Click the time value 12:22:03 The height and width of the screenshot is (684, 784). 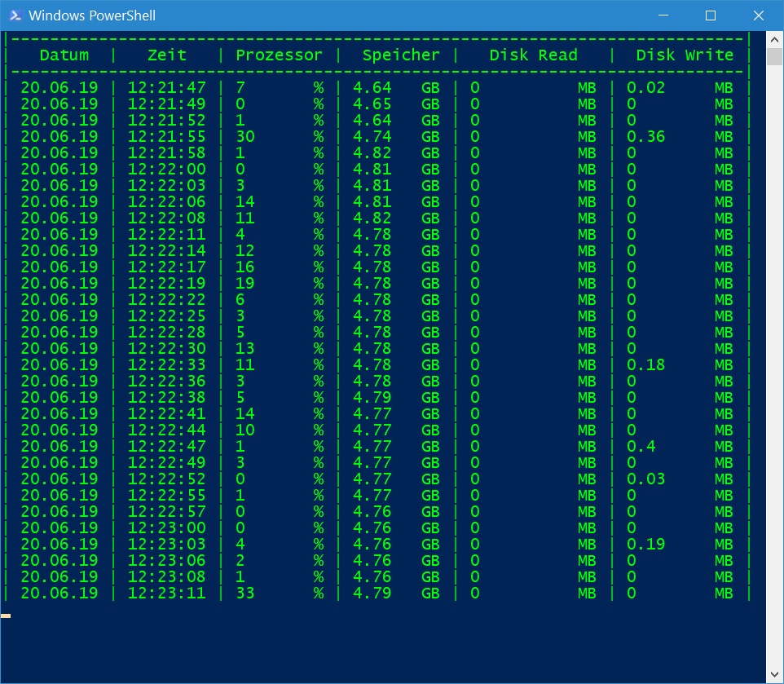(x=166, y=186)
